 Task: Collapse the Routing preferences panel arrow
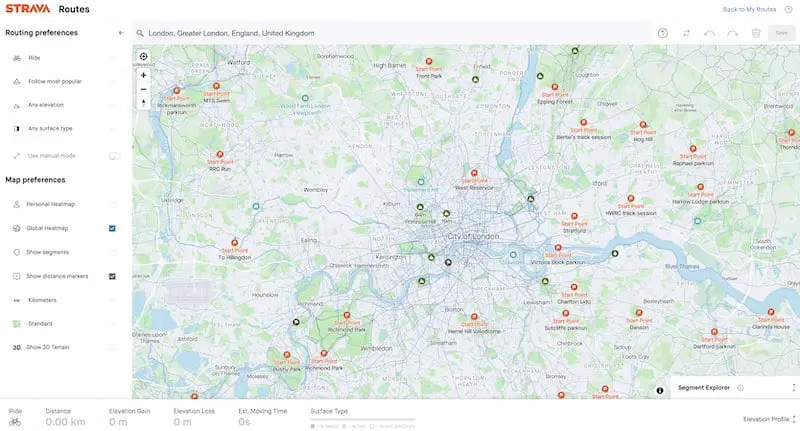pos(121,33)
